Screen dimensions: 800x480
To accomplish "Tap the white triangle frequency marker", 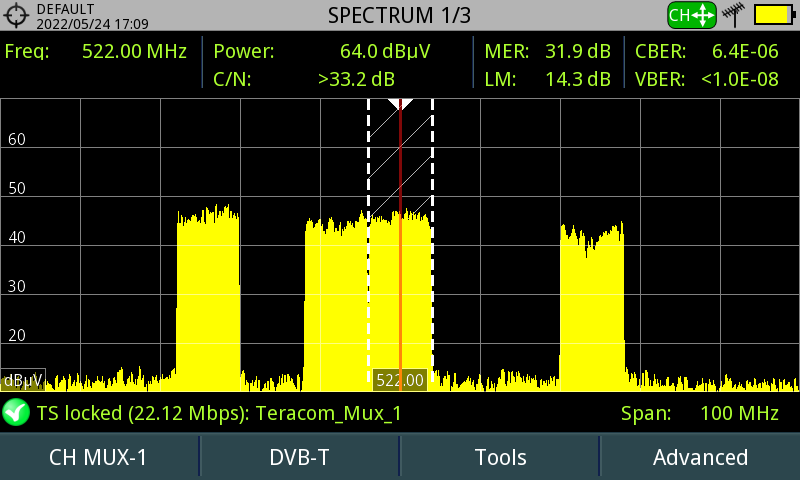I will pyautogui.click(x=401, y=105).
